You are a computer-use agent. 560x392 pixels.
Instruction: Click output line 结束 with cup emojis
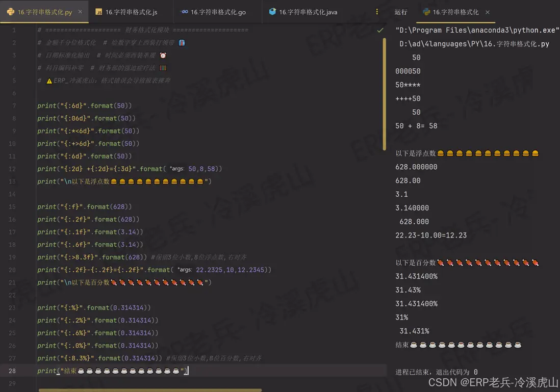coord(459,345)
